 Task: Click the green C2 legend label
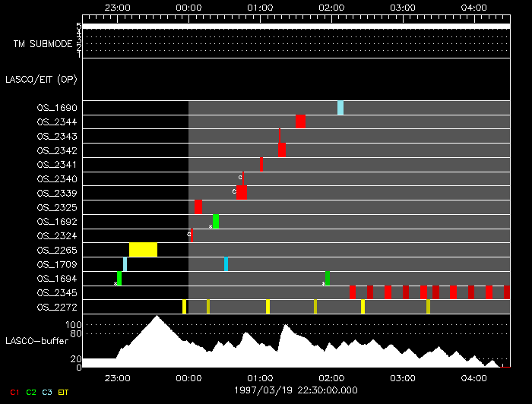click(31, 392)
